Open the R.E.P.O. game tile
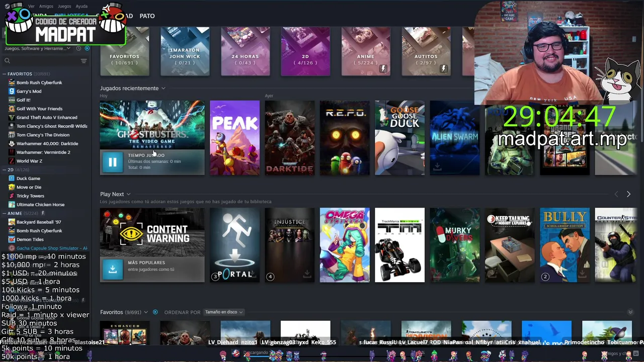644x362 pixels. 345,138
